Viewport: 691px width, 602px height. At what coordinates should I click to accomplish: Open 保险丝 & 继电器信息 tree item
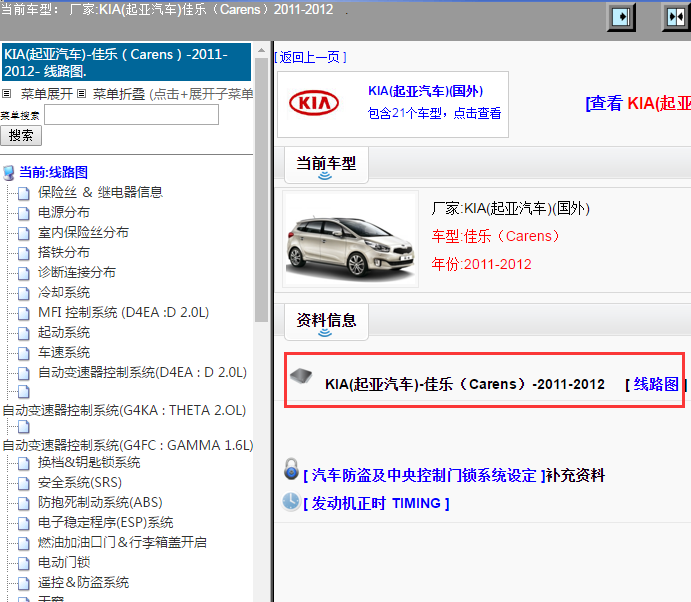(x=100, y=193)
